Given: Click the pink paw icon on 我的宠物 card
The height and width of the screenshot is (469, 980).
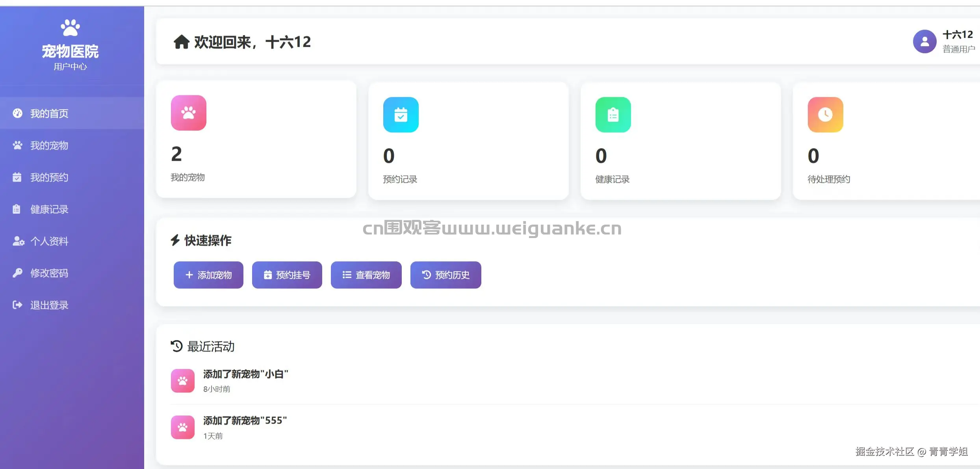Looking at the screenshot, I should [x=189, y=113].
